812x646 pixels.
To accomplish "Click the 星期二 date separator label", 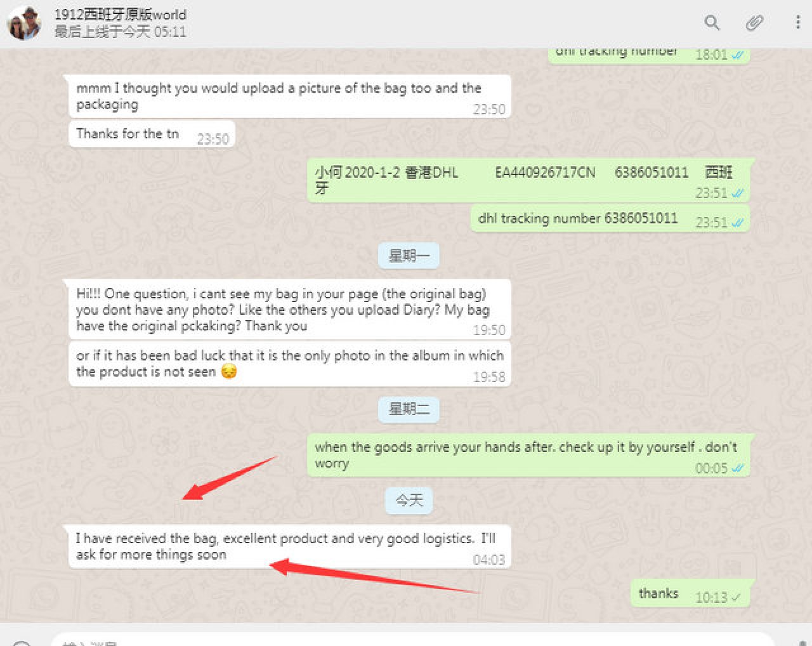I will click(x=409, y=409).
